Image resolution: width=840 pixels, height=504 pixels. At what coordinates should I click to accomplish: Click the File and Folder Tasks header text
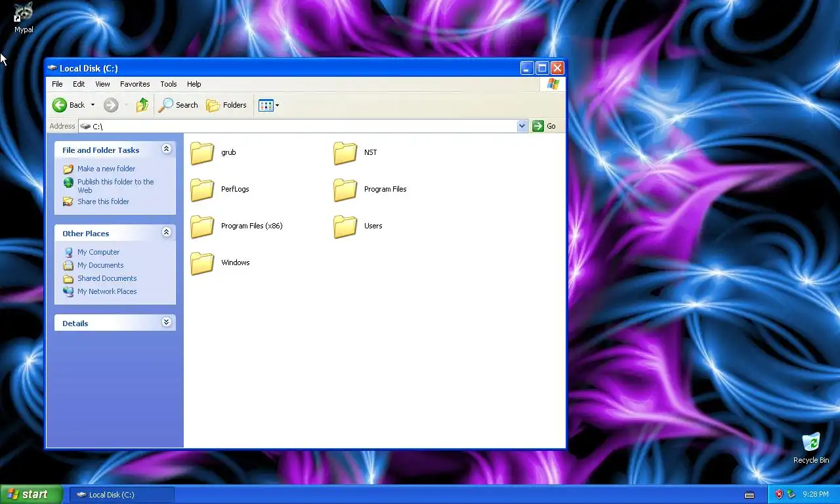pos(101,150)
